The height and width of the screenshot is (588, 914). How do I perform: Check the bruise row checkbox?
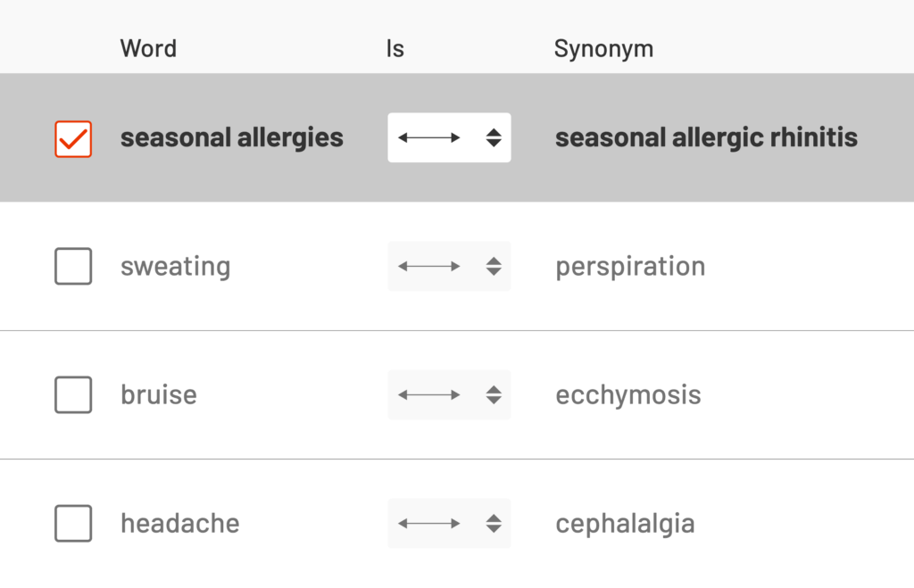[73, 394]
